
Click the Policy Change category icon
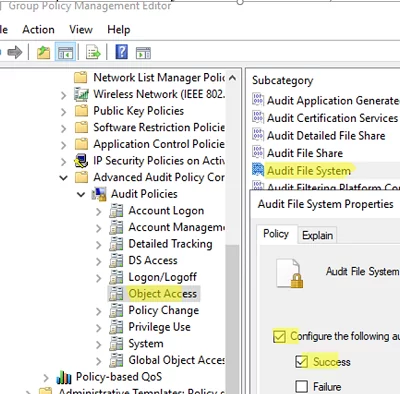click(116, 310)
